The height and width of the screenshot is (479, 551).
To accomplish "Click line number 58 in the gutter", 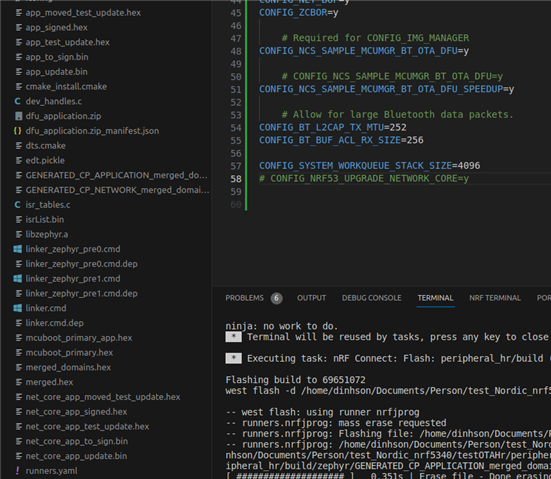I will [236, 179].
